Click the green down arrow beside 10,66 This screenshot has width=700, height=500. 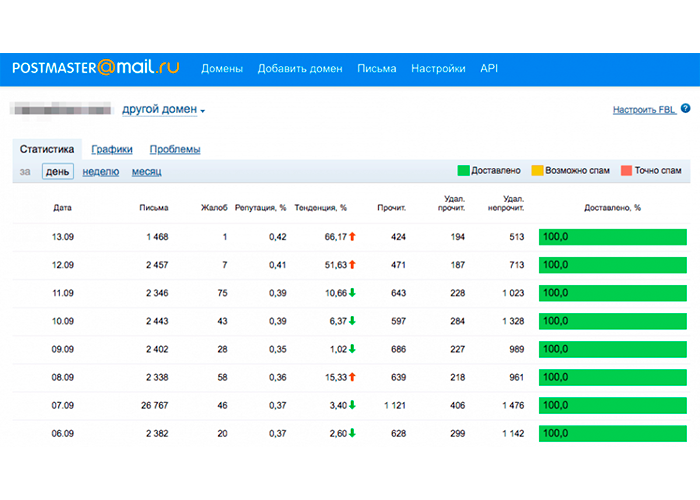352,293
